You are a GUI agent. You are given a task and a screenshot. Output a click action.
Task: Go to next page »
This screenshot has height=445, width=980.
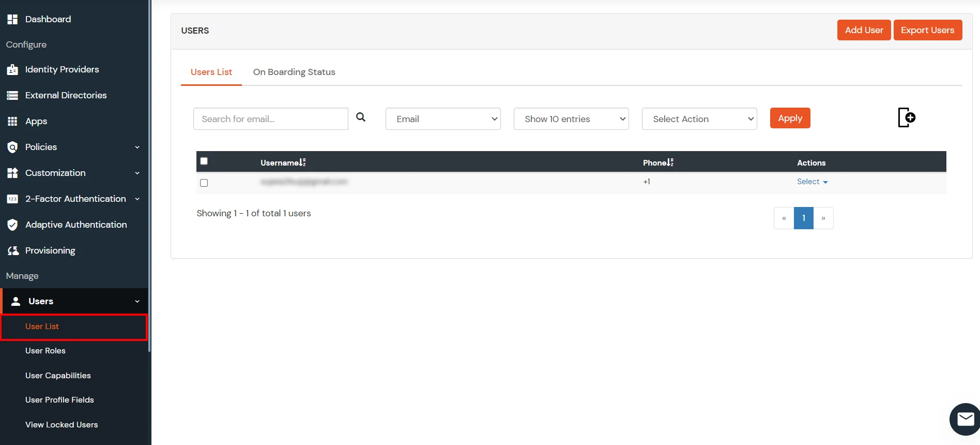coord(823,218)
